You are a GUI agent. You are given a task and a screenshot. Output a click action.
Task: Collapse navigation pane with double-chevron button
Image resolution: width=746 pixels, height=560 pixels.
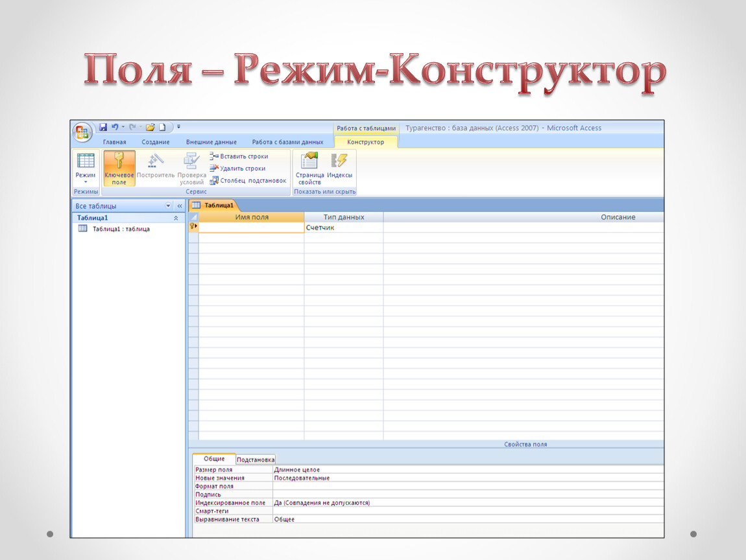coord(179,206)
